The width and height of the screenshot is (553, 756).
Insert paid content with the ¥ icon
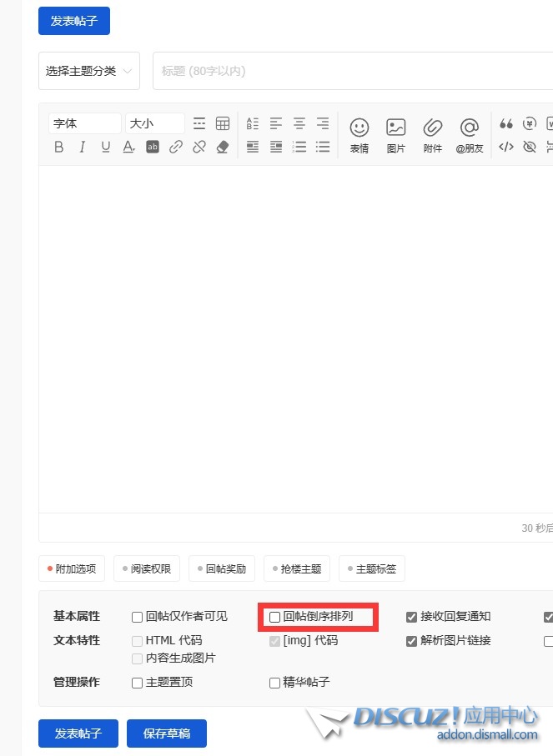point(530,123)
